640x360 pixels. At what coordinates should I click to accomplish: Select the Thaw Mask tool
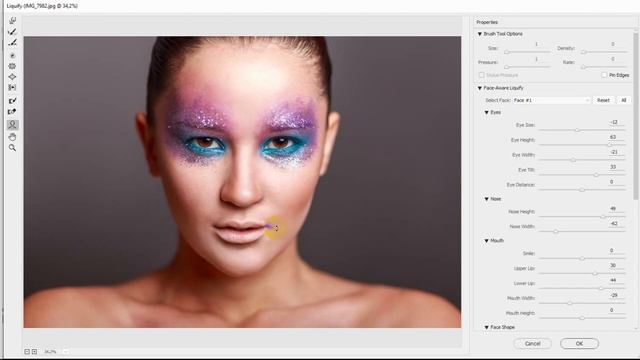point(12,111)
